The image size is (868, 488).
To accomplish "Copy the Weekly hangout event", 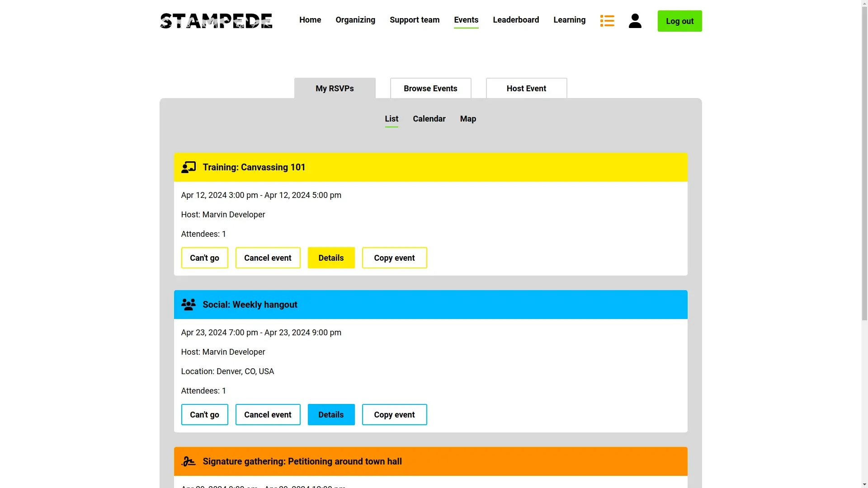I will click(x=395, y=415).
